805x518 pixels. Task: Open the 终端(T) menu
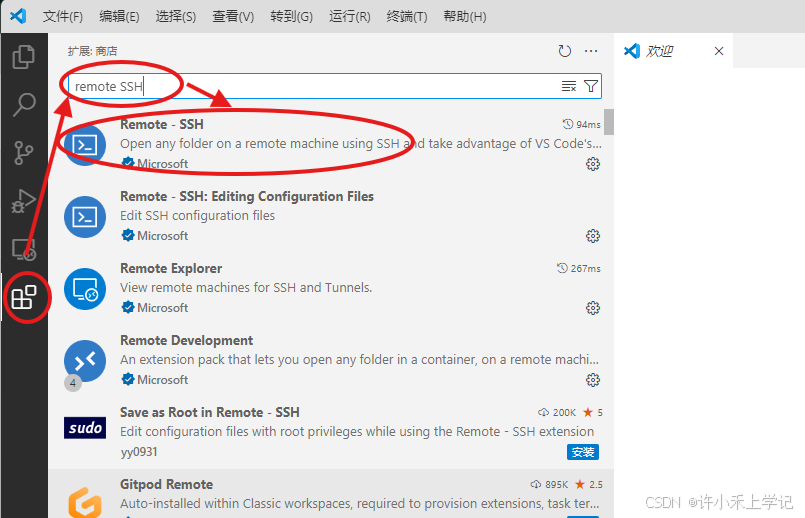[407, 16]
